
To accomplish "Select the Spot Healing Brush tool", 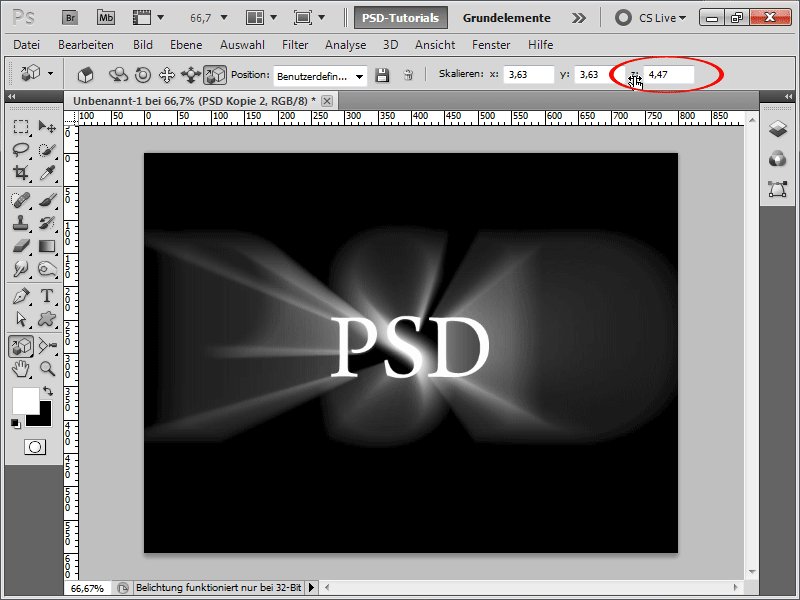I will coord(20,200).
